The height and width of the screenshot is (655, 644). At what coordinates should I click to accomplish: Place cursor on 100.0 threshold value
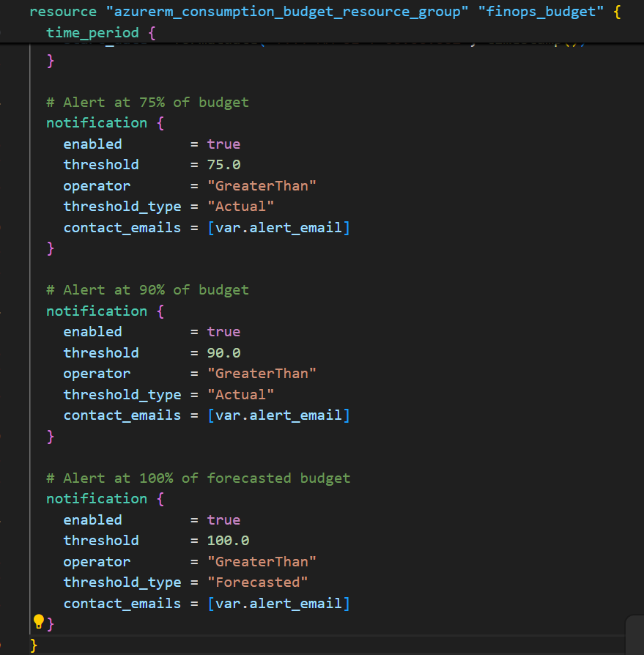228,541
